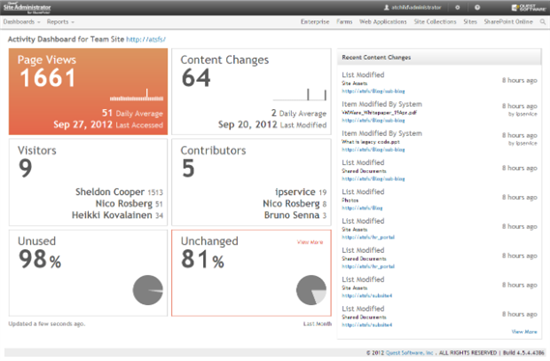The width and height of the screenshot is (550, 361).
Task: Select contributor Bruno Senna
Action: click(292, 215)
